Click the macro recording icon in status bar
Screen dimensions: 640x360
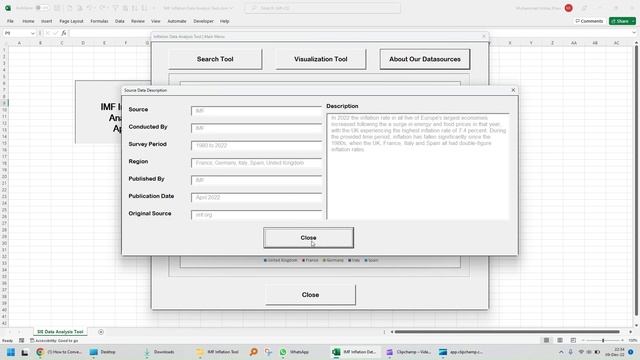22,340
